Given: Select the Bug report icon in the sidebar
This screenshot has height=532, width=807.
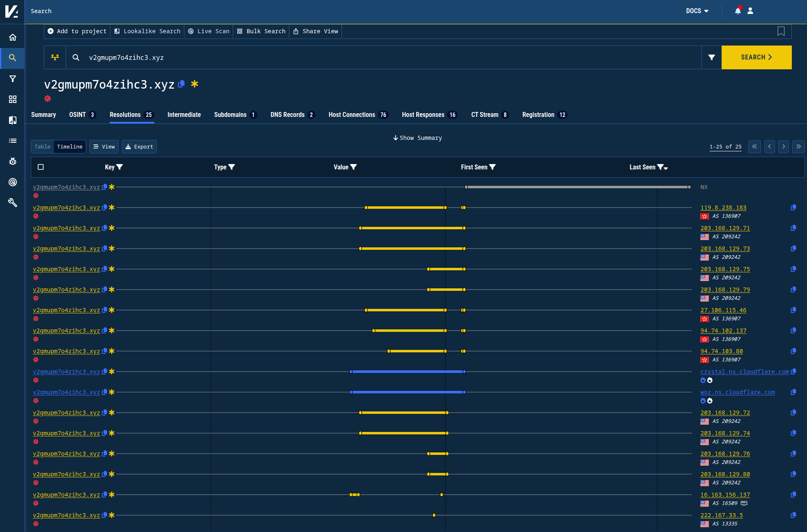Looking at the screenshot, I should [x=12, y=161].
